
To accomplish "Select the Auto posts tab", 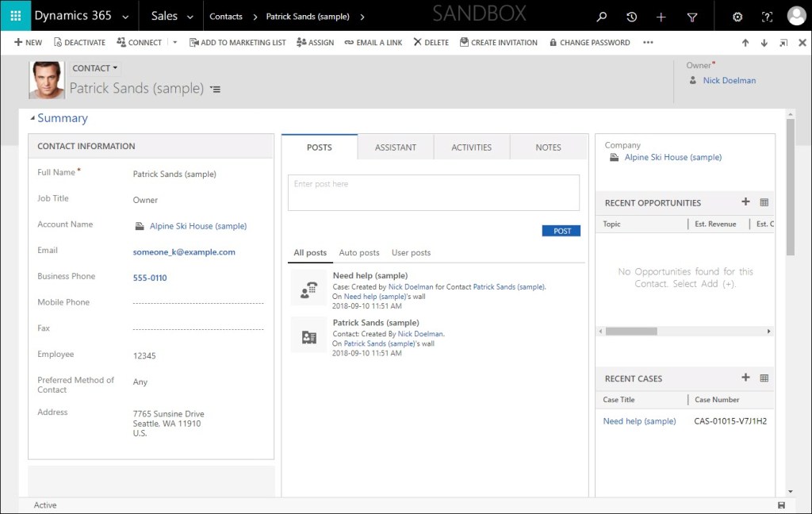I will tap(358, 252).
